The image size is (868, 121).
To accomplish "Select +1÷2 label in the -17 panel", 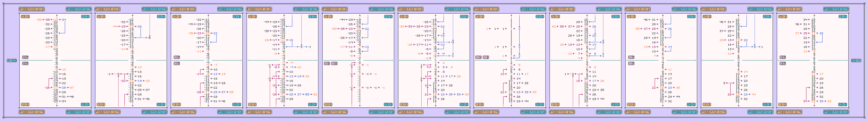I will pyautogui.click(x=86, y=16).
